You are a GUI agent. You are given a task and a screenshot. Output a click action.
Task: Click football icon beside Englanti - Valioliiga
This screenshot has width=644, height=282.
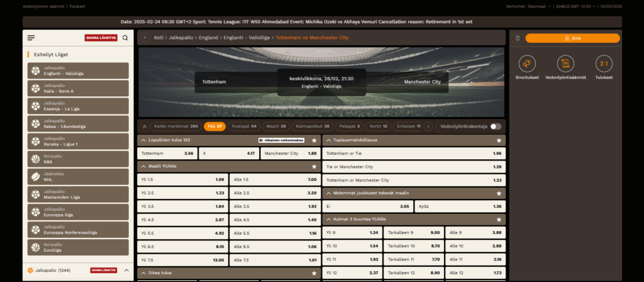pos(36,70)
